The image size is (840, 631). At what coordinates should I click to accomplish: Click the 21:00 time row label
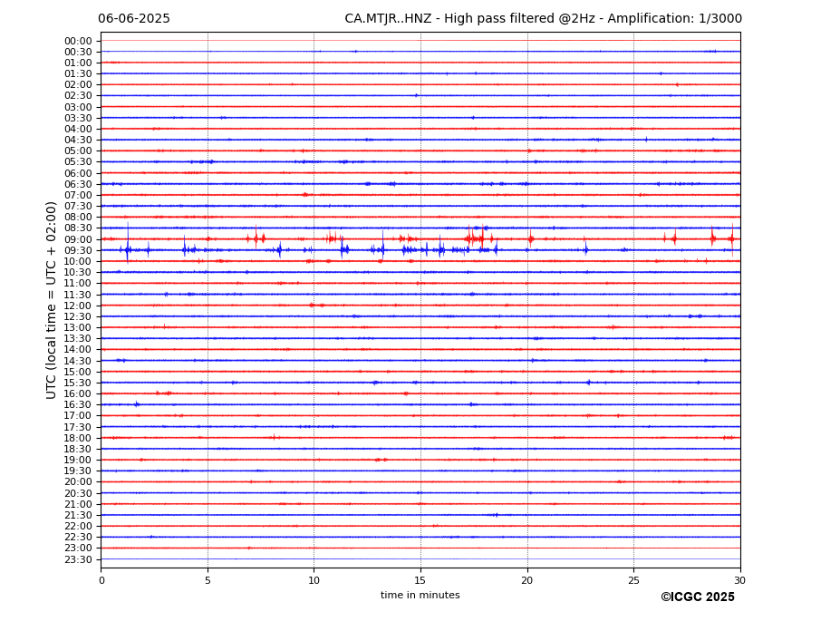coord(78,504)
